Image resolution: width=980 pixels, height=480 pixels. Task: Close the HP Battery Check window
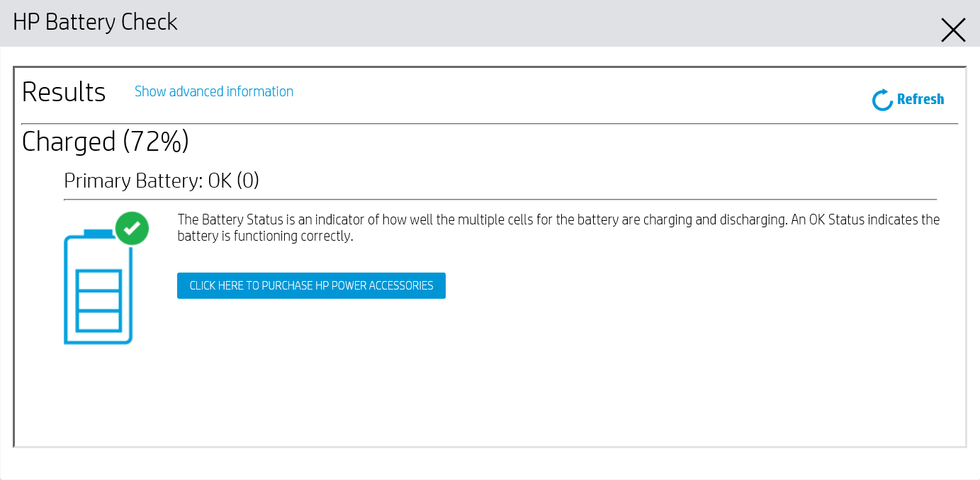953,30
